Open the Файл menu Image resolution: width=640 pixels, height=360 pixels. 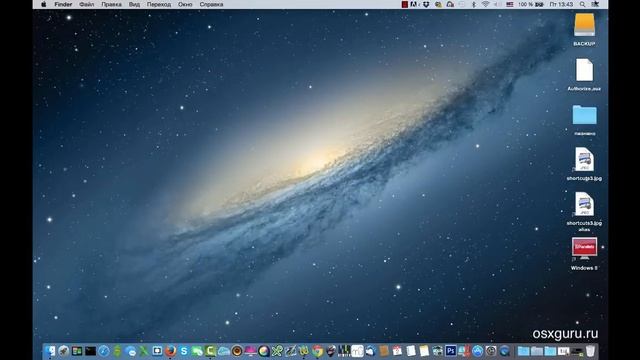pos(87,4)
